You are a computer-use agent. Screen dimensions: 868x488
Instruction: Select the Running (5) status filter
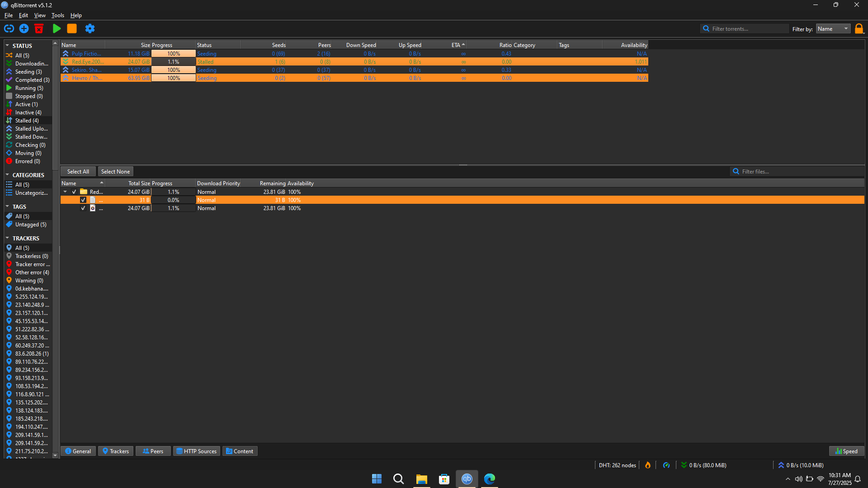[x=28, y=88]
